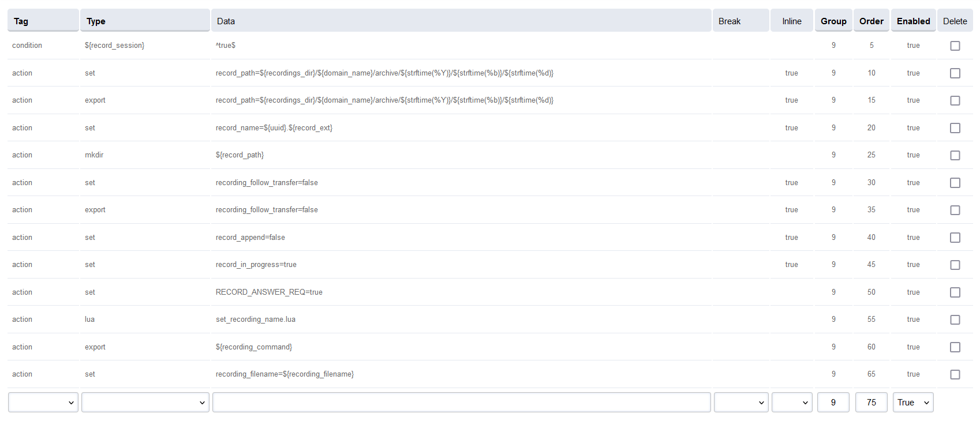
Task: Expand the Inline dropdown in new row
Action: coord(791,403)
